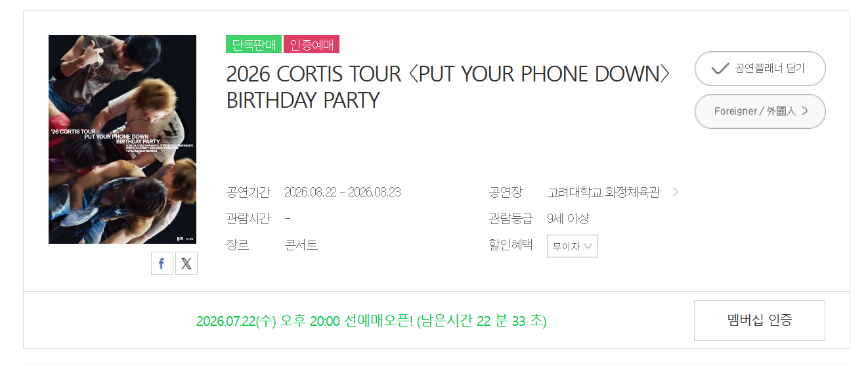868x366 pixels.
Task: Click the chevron next to 고려대학교 화정체육관
Action: 676,192
